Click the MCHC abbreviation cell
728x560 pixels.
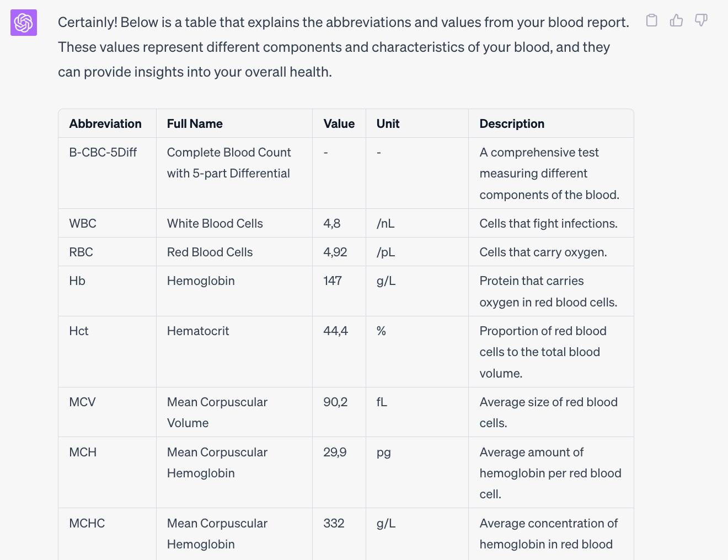(x=87, y=523)
